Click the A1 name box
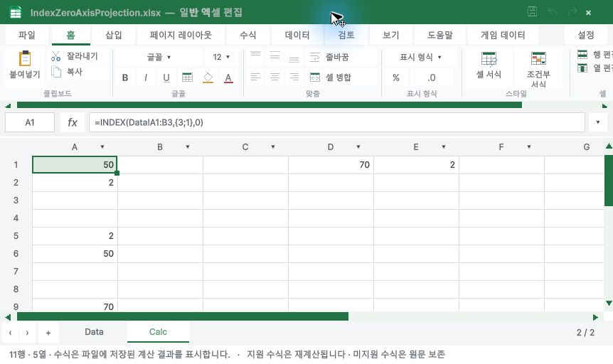The width and height of the screenshot is (613, 364). tap(30, 122)
